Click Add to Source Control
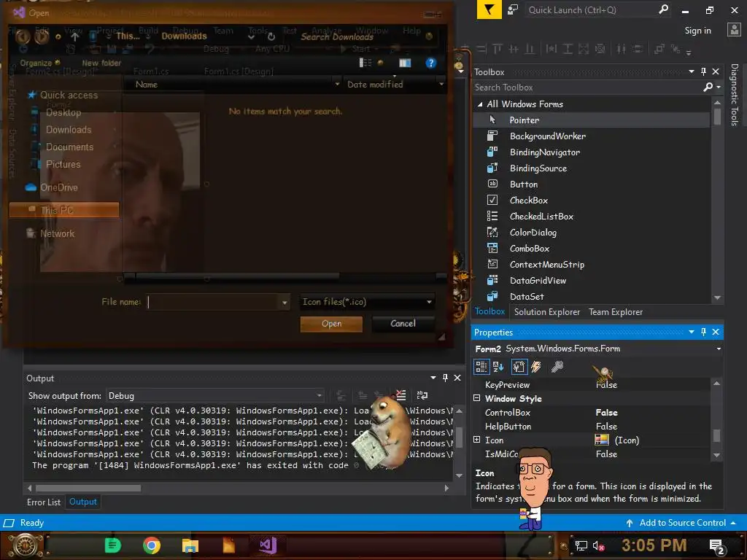Screen dimensions: 747x560 pos(682,523)
